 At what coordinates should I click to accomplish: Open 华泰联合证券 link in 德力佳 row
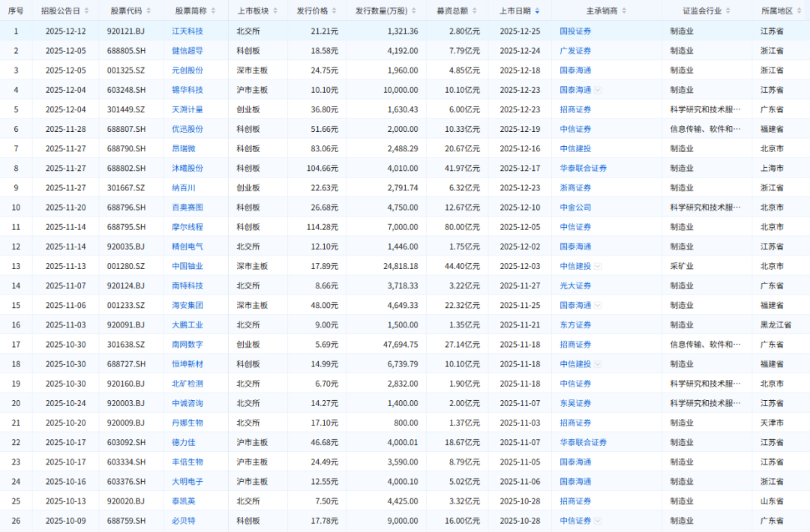coord(583,442)
